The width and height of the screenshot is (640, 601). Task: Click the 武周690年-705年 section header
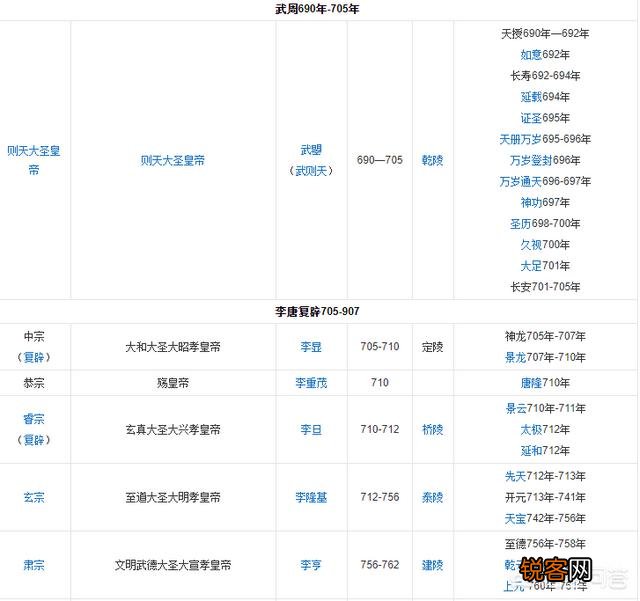(317, 9)
